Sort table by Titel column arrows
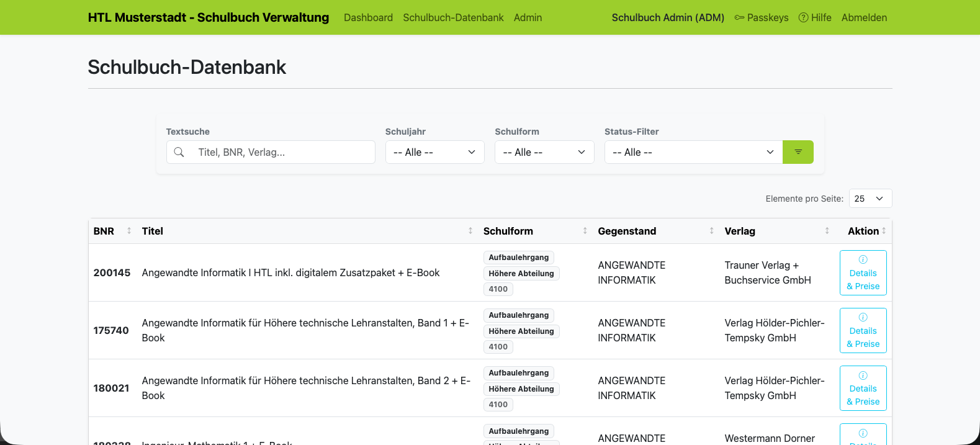 [x=470, y=231]
